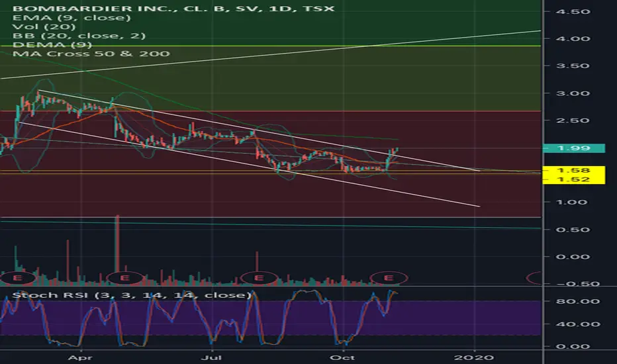The height and width of the screenshot is (364, 617).
Task: Click the 2.50 price axis label
Action: coord(573,120)
